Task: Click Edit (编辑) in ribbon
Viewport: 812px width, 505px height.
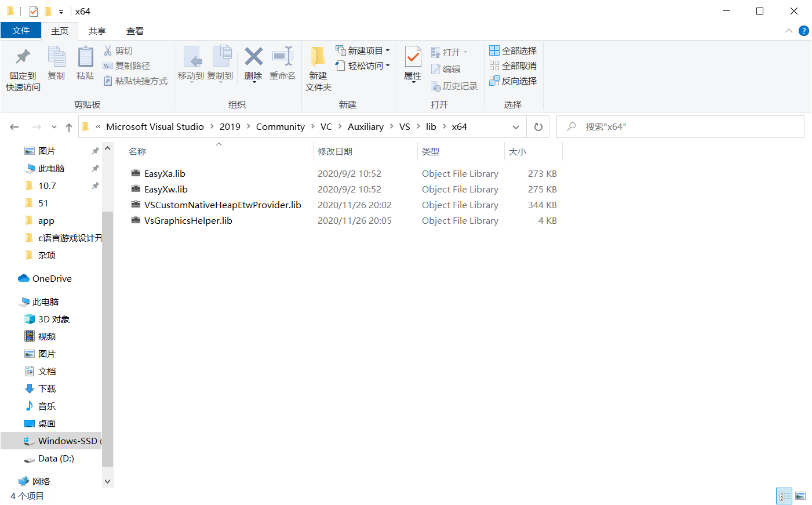Action: pos(446,70)
